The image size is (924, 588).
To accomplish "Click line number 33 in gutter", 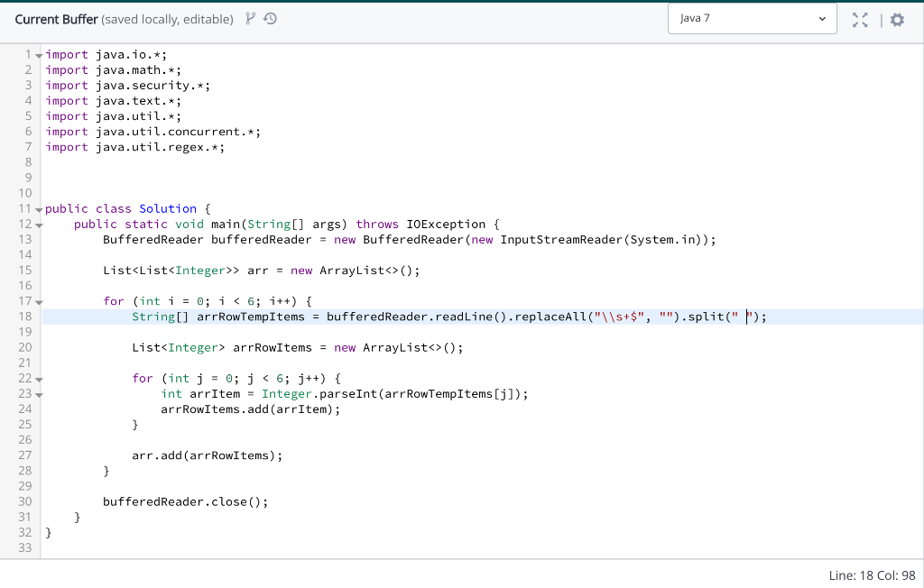I will 24,548.
